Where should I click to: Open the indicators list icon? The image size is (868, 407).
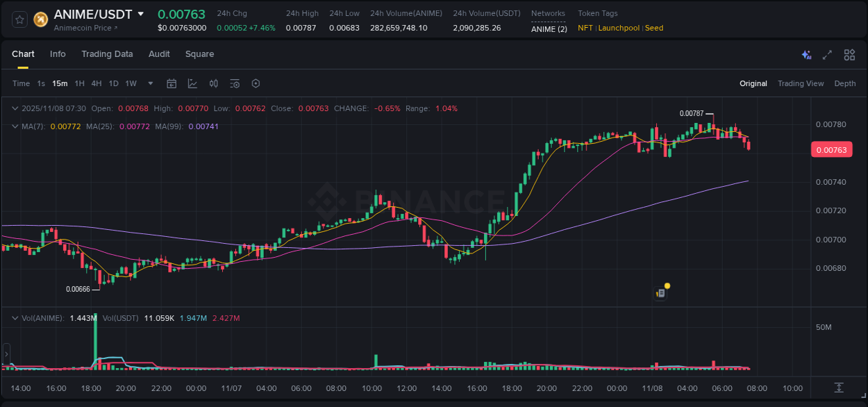click(x=234, y=83)
